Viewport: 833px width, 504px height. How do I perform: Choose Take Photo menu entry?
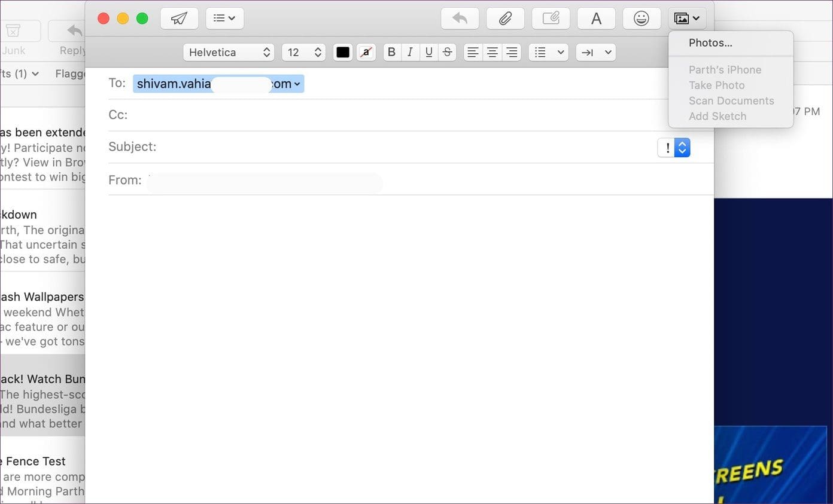click(x=716, y=85)
